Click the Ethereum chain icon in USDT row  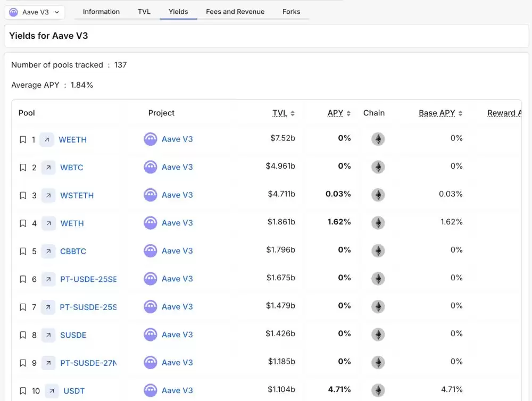pyautogui.click(x=378, y=390)
